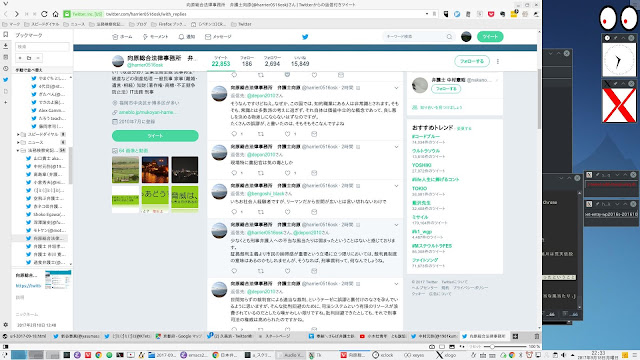Open the address bar dropdown arrow

(x=427, y=14)
